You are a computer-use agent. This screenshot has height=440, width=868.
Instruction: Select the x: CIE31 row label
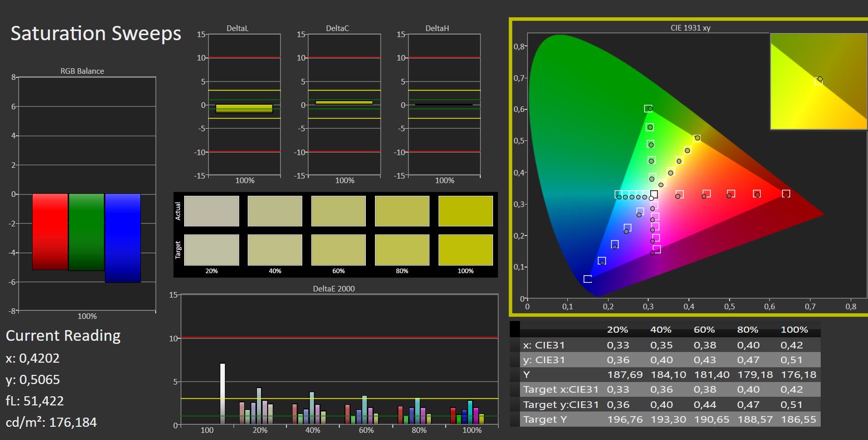tap(543, 345)
